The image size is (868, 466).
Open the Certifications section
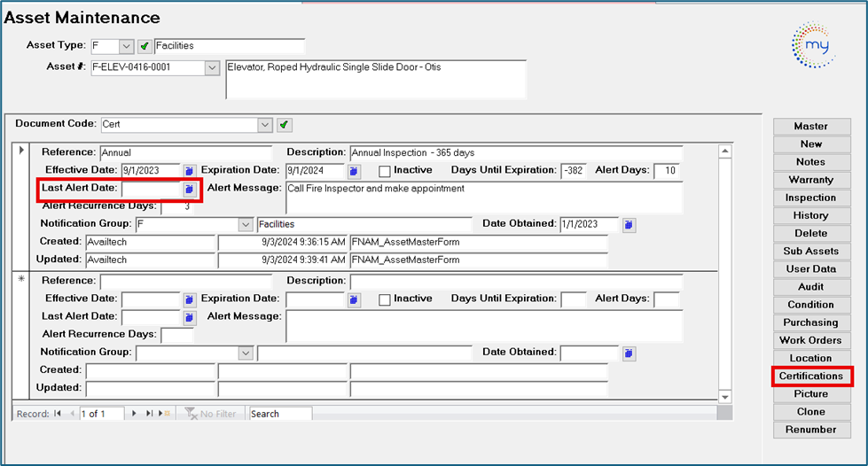[810, 377]
